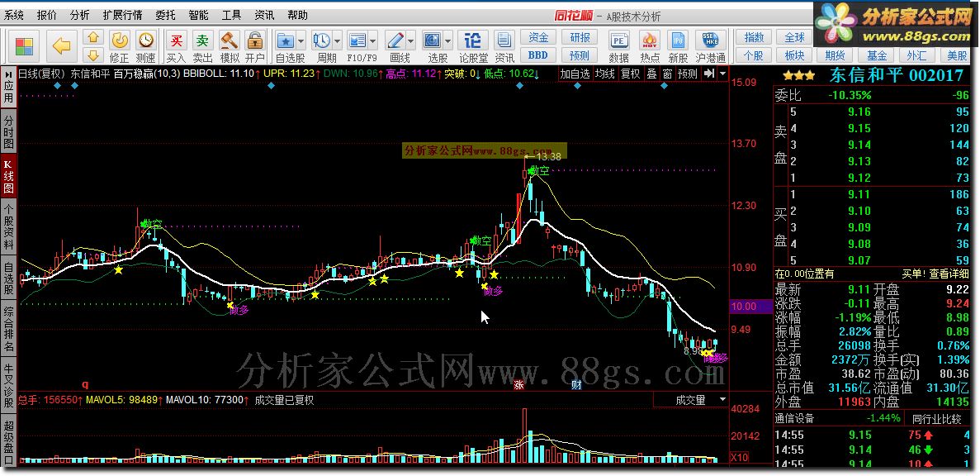Click the 周期 period clock icon
Screen dimensions: 980x476
322,41
